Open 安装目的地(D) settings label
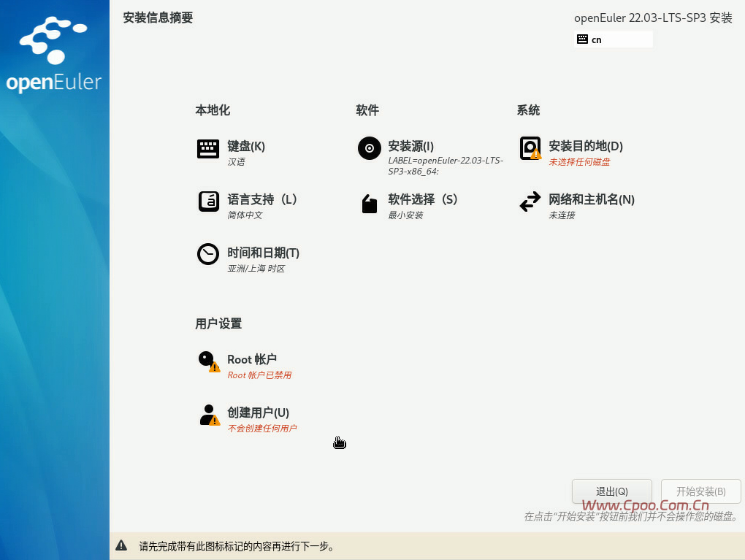The width and height of the screenshot is (745, 560). (586, 146)
